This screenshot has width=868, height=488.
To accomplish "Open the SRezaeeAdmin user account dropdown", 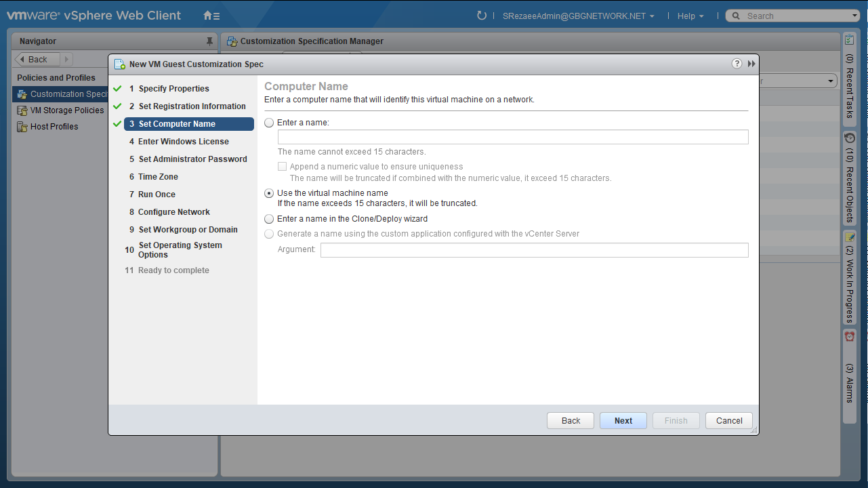I will point(578,16).
